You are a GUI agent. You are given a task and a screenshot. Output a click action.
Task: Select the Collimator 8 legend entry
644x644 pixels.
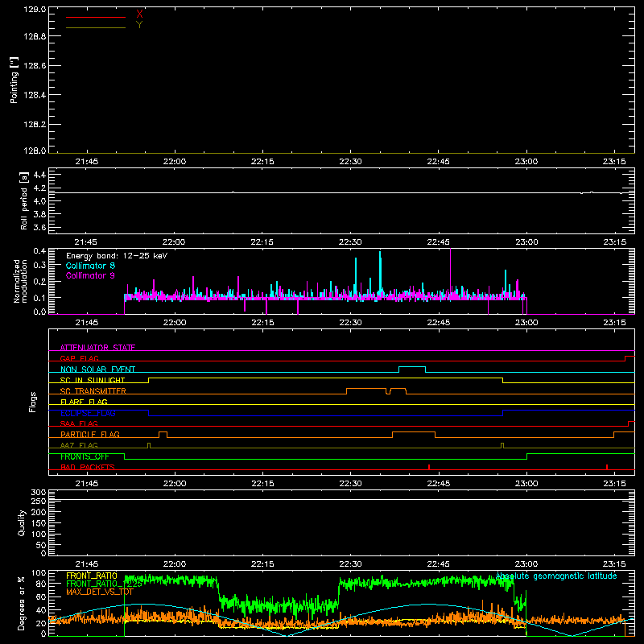[x=90, y=266]
